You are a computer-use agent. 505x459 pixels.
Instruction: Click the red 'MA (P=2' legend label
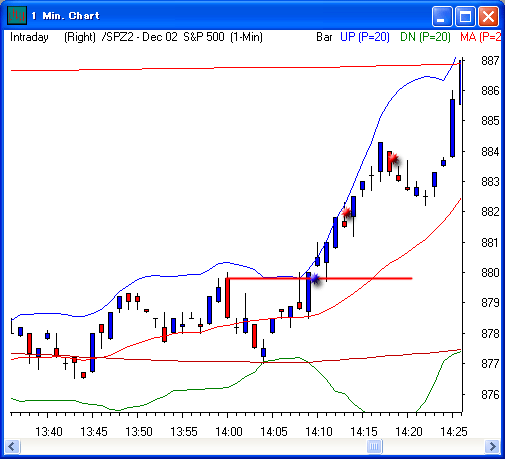click(x=480, y=37)
